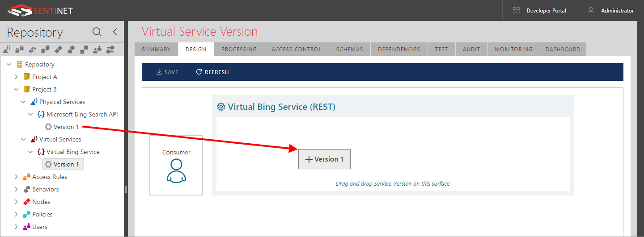Image resolution: width=644 pixels, height=237 pixels.
Task: Open the Repository search magnifier
Action: click(x=97, y=32)
